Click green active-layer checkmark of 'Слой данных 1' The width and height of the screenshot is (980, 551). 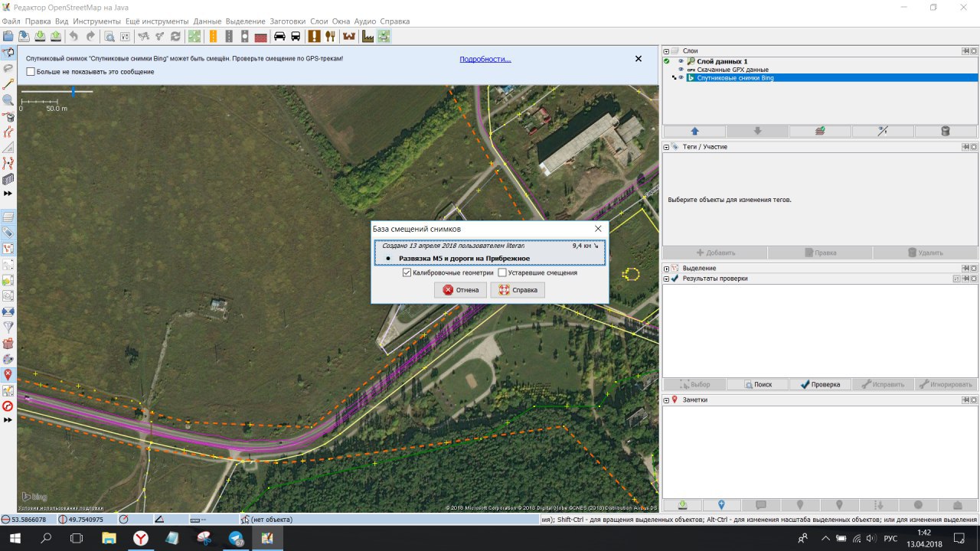(x=667, y=61)
